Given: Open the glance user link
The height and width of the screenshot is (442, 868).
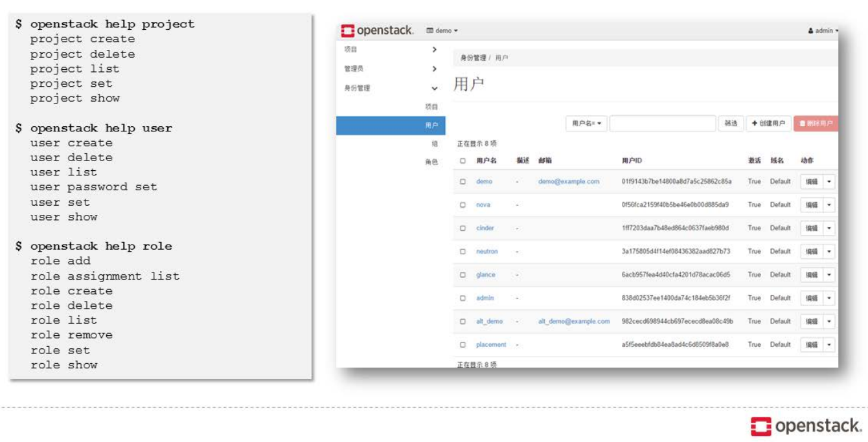Looking at the screenshot, I should pyautogui.click(x=486, y=275).
